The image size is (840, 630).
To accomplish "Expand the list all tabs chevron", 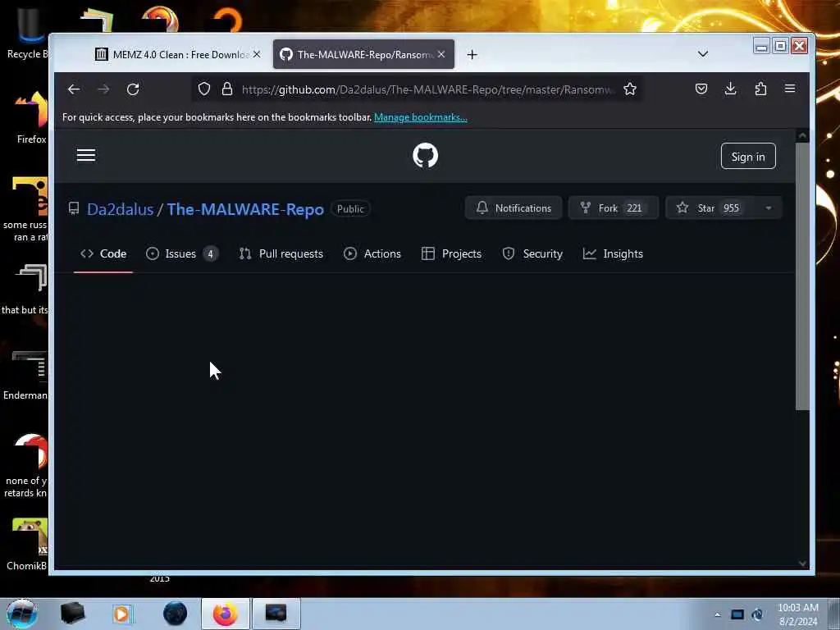I will (703, 54).
